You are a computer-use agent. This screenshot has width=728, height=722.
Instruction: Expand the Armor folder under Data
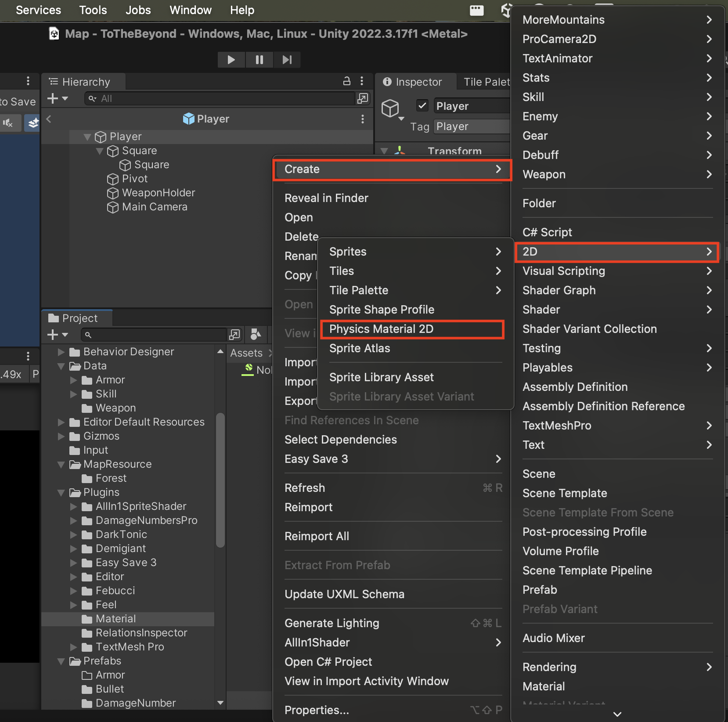pos(73,380)
